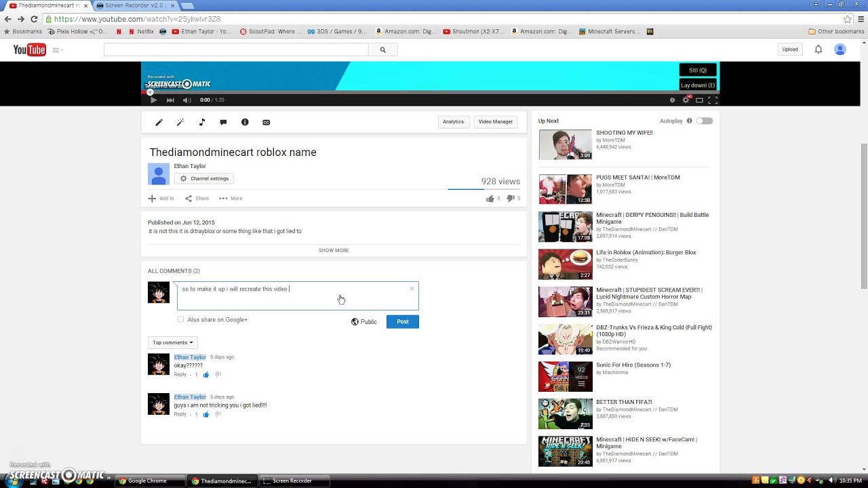The width and height of the screenshot is (868, 488).
Task: Skip to the next video in player
Action: click(x=170, y=100)
